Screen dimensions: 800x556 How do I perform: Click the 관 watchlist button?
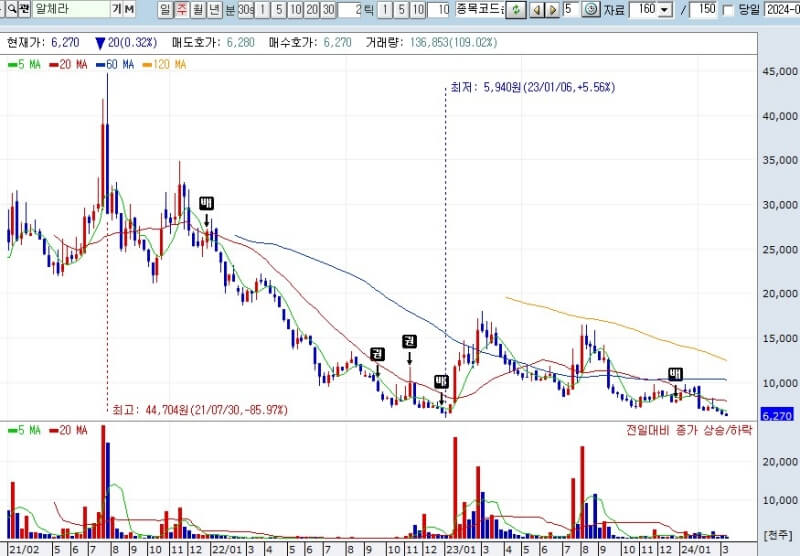click(x=24, y=9)
